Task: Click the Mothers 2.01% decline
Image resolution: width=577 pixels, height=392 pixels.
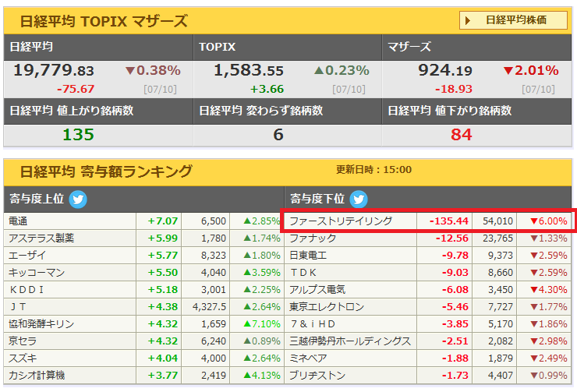Action: 531,70
